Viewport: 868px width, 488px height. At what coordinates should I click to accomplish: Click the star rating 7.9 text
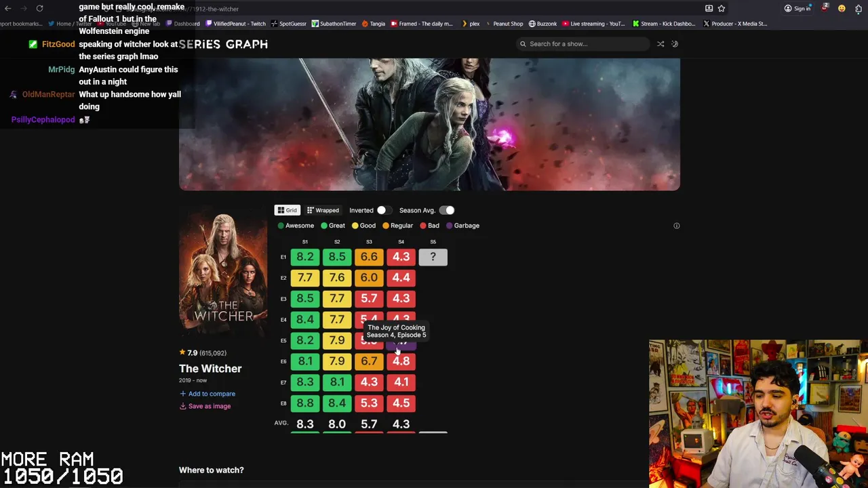(193, 353)
